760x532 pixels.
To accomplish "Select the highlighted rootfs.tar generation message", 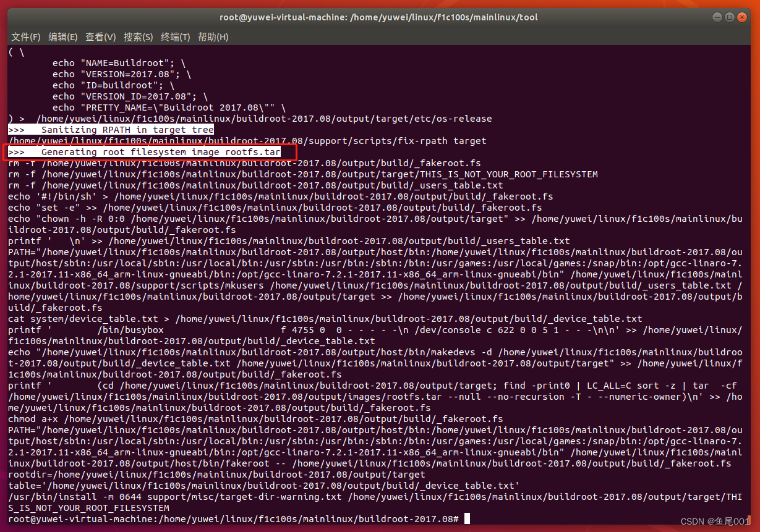I will tap(148, 152).
